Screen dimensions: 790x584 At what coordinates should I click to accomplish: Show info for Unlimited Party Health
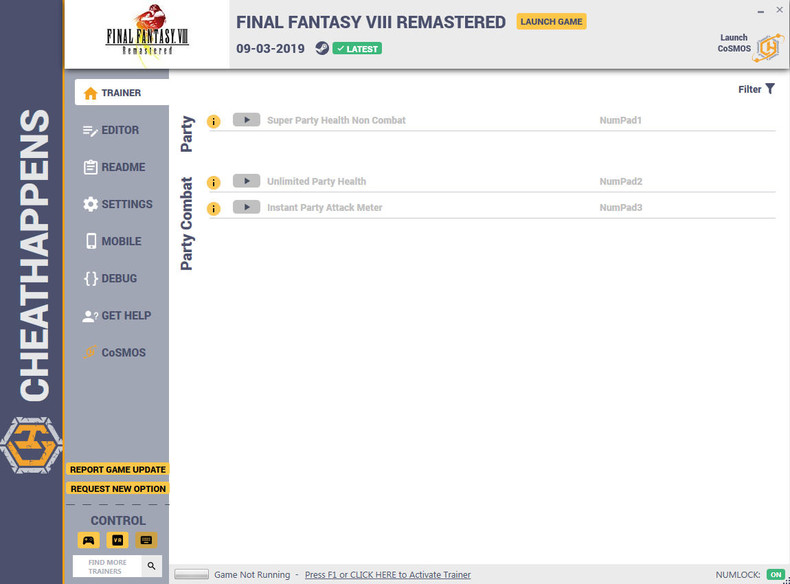(x=214, y=182)
